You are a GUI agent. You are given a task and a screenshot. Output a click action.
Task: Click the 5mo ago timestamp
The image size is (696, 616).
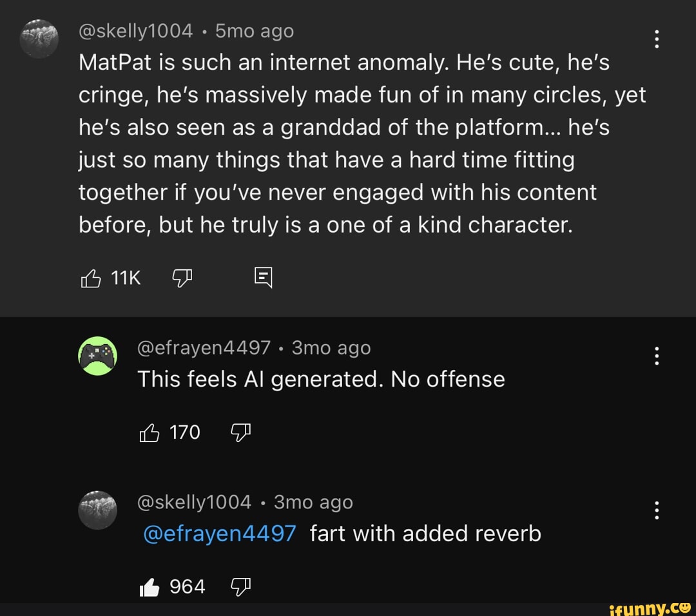pyautogui.click(x=254, y=30)
